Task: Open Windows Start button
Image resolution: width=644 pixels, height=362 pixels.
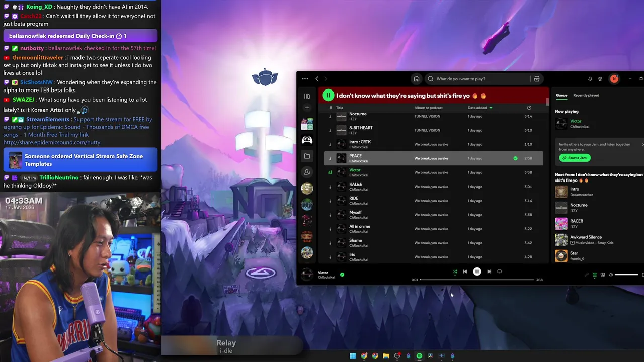Action: 353,356
